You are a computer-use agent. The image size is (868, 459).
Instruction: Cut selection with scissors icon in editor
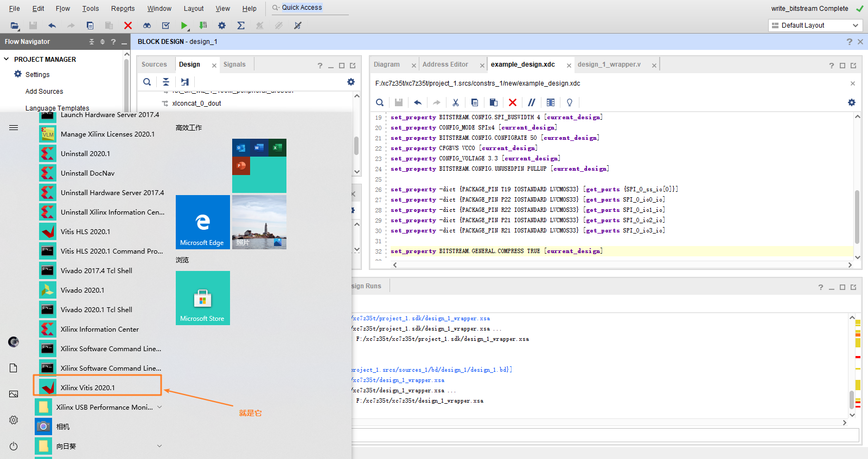click(456, 102)
